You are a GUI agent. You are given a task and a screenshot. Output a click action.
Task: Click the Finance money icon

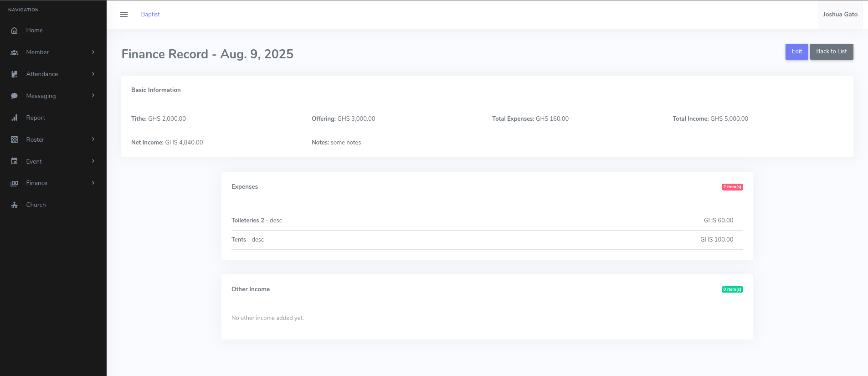[x=14, y=183]
